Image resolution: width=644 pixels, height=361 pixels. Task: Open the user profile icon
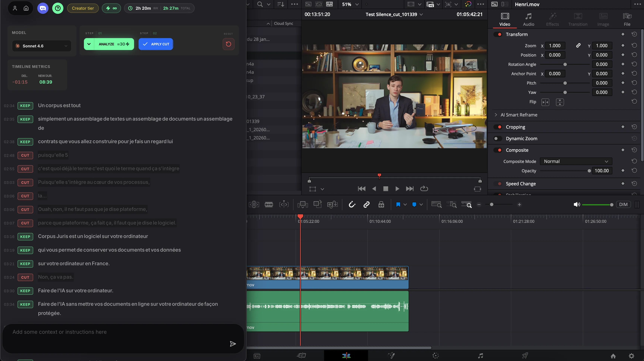[15, 8]
